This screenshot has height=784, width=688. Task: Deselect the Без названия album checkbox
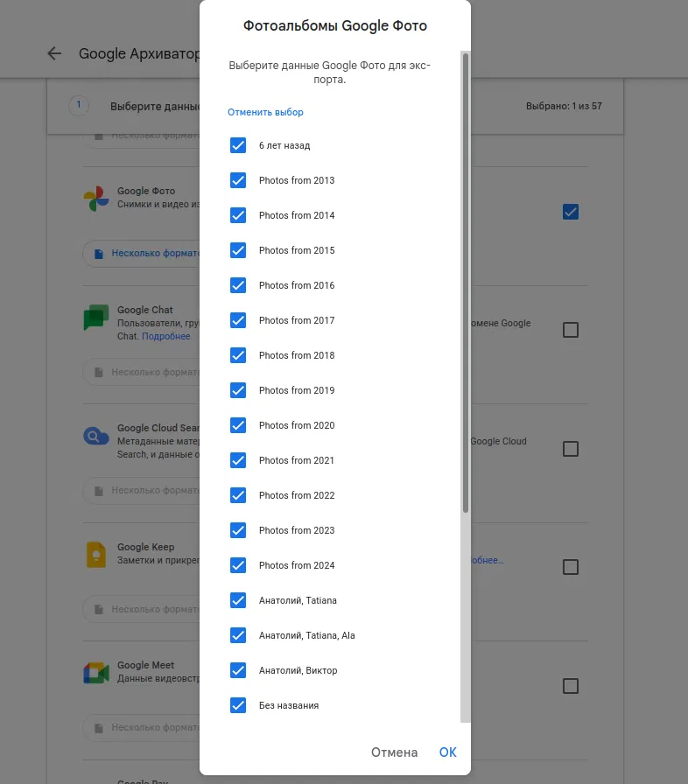click(x=238, y=705)
